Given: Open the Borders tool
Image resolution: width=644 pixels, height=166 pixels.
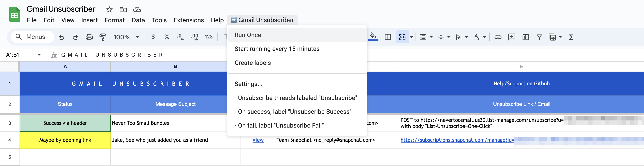Looking at the screenshot, I should [388, 37].
